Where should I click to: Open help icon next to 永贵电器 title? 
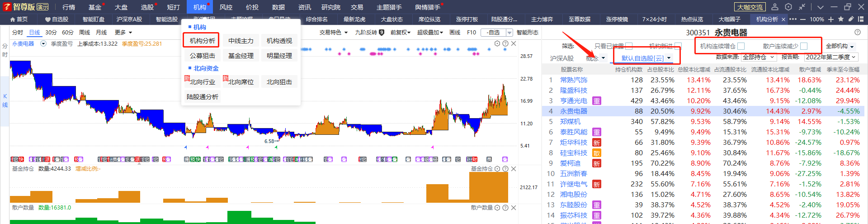(858, 32)
